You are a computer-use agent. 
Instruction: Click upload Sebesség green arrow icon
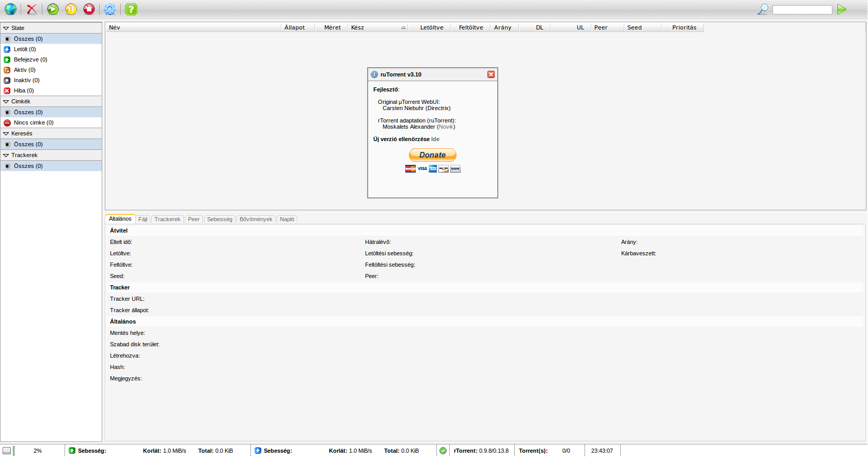pyautogui.click(x=72, y=451)
